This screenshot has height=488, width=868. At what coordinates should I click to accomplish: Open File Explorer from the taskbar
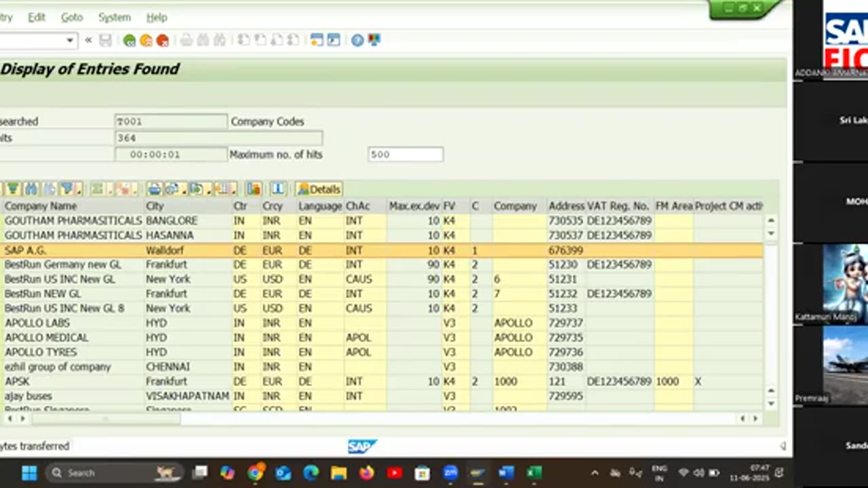pos(339,473)
